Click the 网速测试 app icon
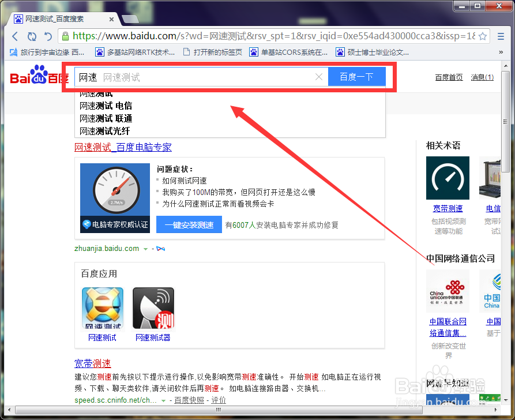The image size is (515, 420). point(103,308)
